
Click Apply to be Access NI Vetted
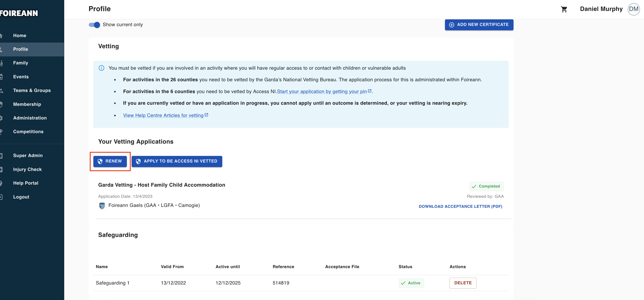tap(177, 161)
